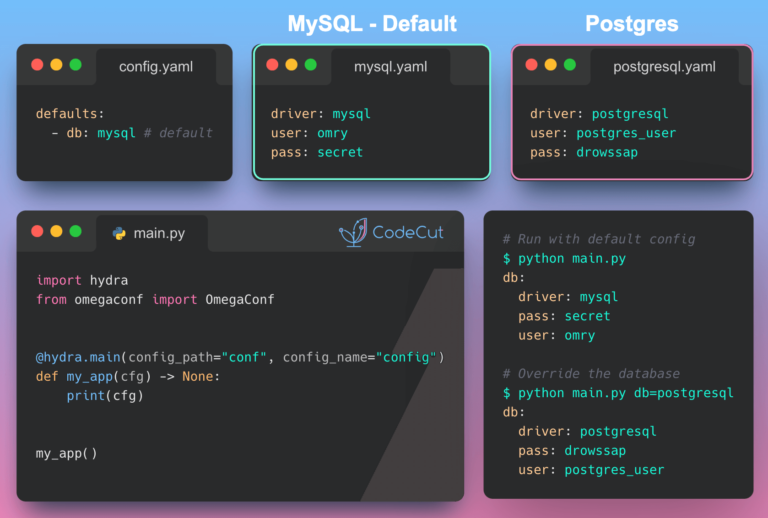Click the 'print(cfg)' line
The image size is (768, 518).
point(105,396)
